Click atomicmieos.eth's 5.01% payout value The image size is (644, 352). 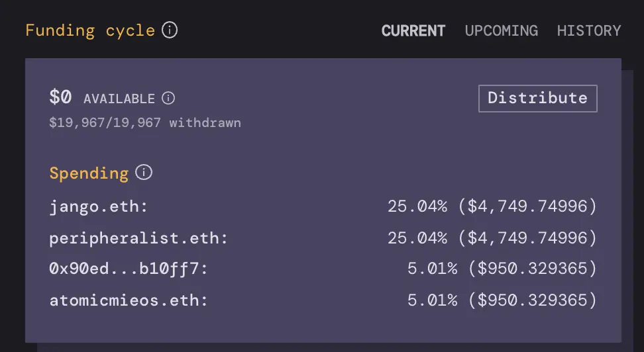point(502,301)
